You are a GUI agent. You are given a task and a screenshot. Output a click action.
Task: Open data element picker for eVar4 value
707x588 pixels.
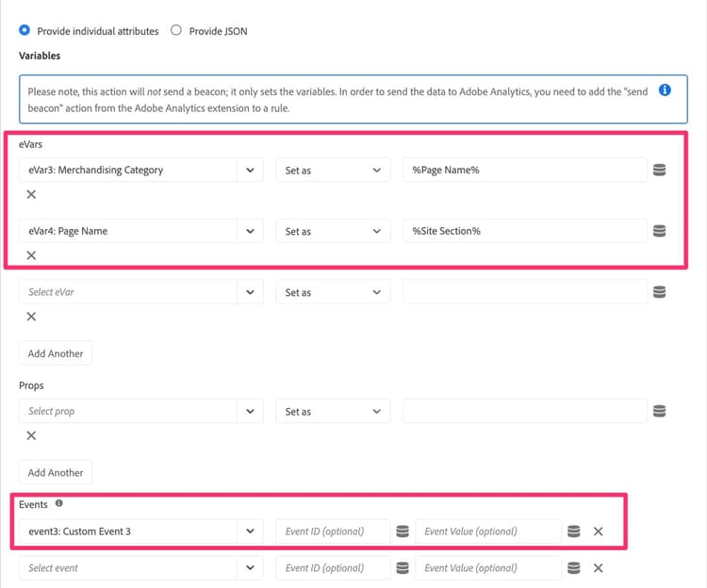(660, 231)
